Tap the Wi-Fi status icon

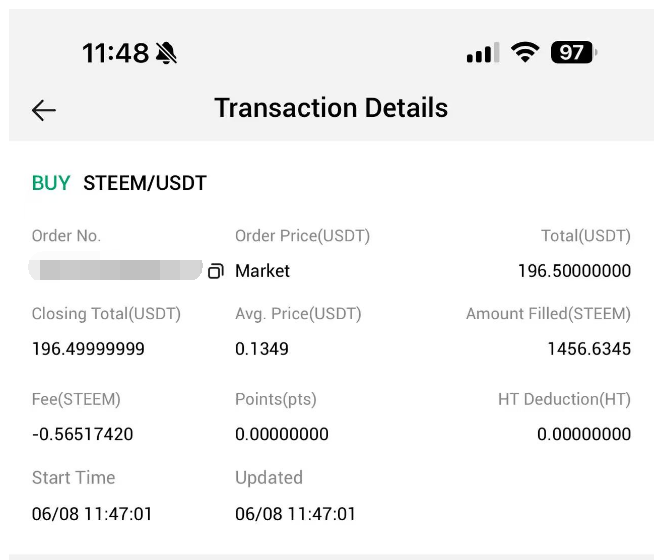[525, 52]
